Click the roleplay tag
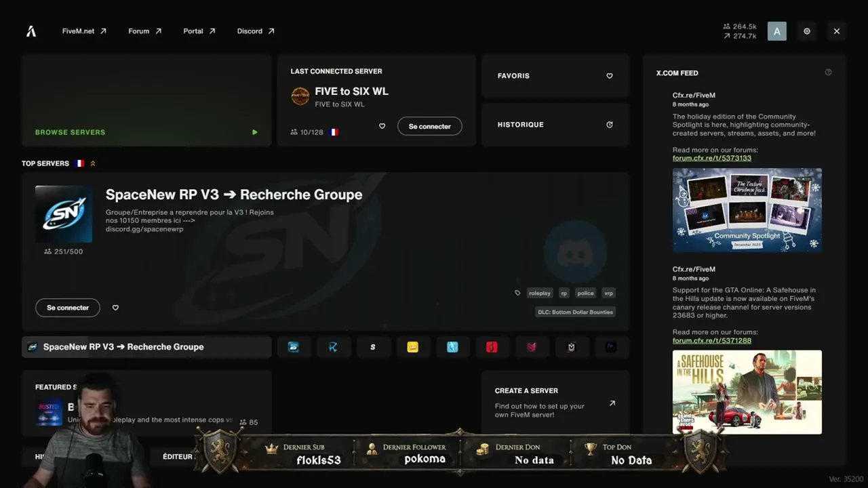The width and height of the screenshot is (868, 488). [540, 293]
